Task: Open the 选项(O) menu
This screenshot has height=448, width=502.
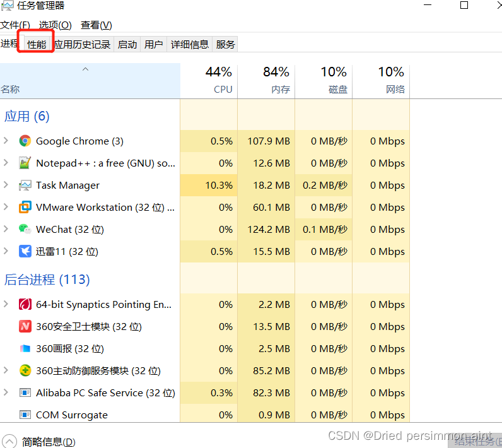Action: tap(55, 25)
